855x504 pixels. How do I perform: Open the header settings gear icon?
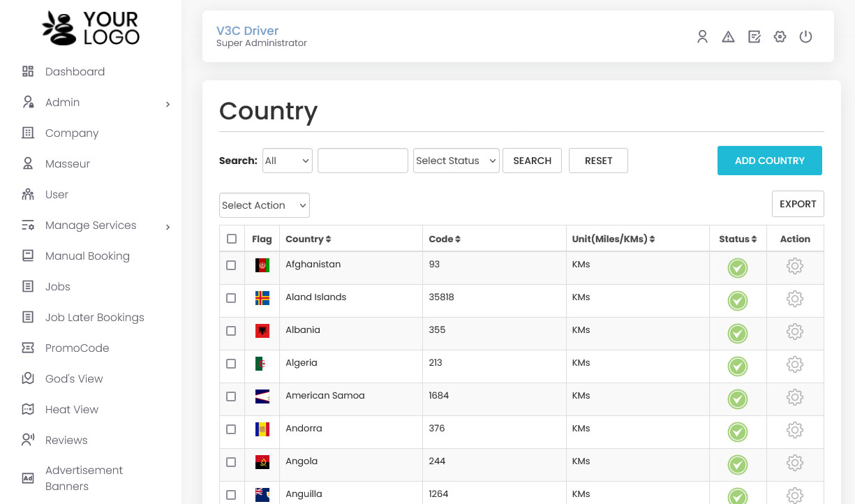point(780,37)
